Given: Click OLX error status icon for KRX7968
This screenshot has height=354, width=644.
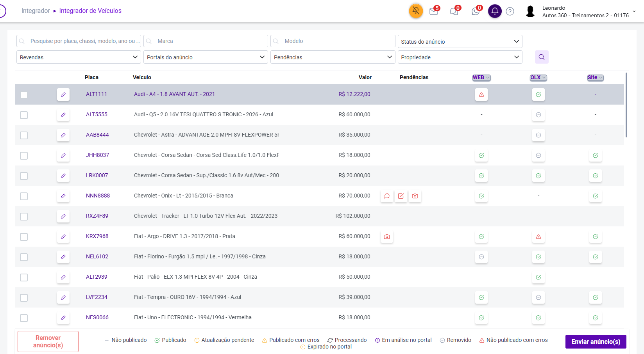Looking at the screenshot, I should point(538,237).
